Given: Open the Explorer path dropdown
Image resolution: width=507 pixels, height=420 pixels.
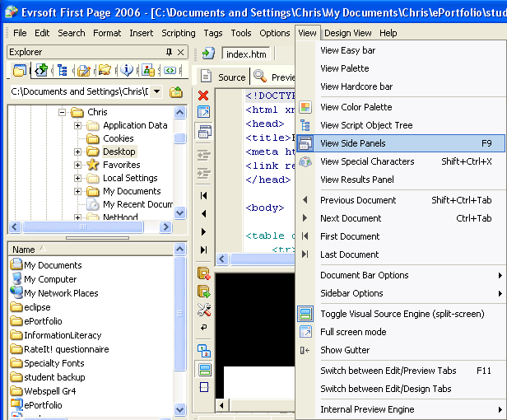Looking at the screenshot, I should pos(156,91).
